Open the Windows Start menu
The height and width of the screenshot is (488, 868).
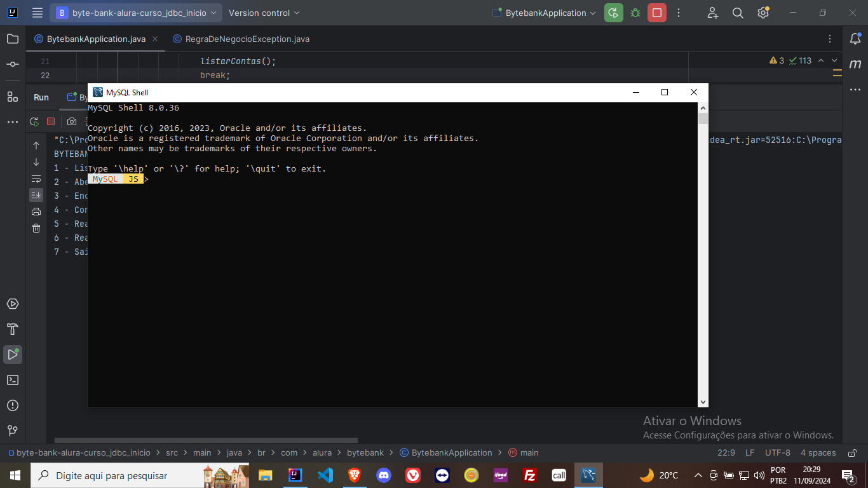pyautogui.click(x=15, y=475)
